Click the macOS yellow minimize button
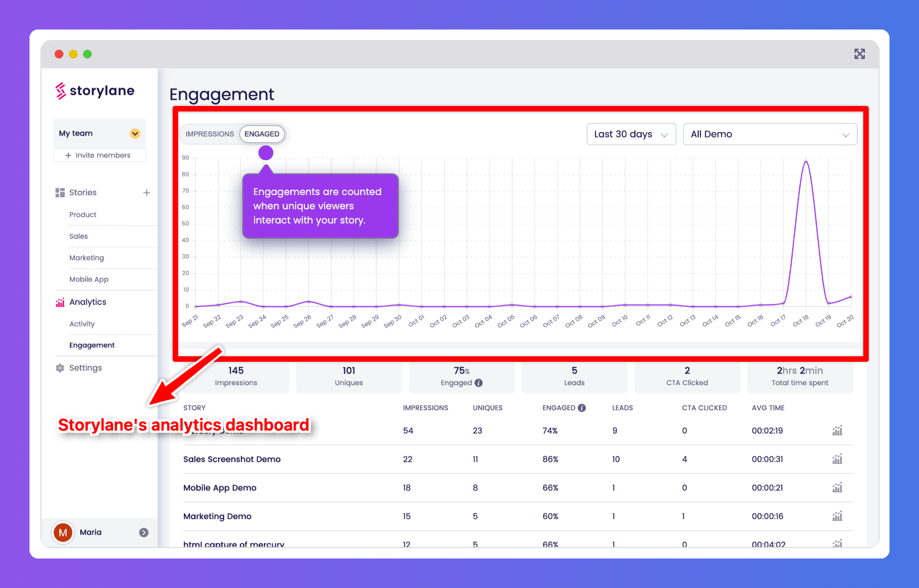919x588 pixels. [73, 54]
